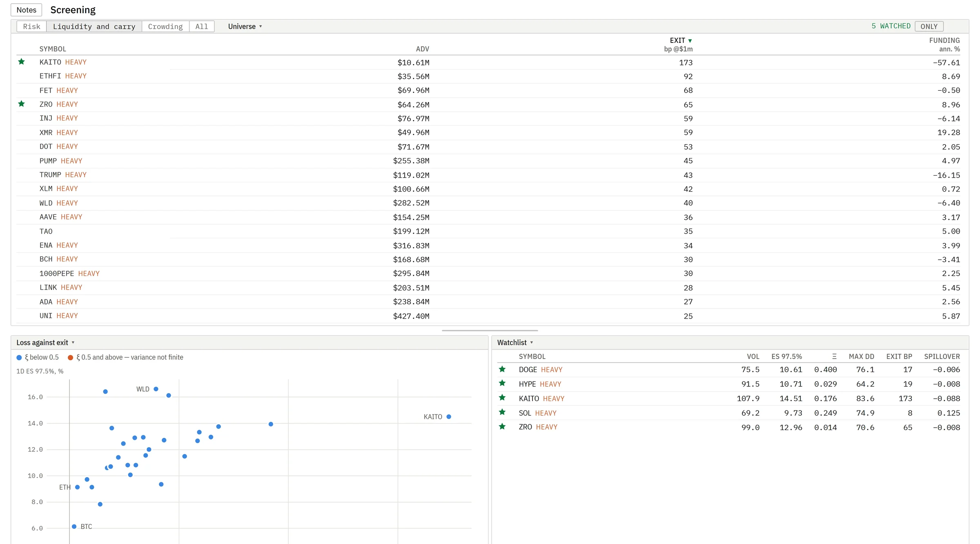Image resolution: width=980 pixels, height=544 pixels.
Task: Unstar KAITO in the screening table
Action: (22, 62)
